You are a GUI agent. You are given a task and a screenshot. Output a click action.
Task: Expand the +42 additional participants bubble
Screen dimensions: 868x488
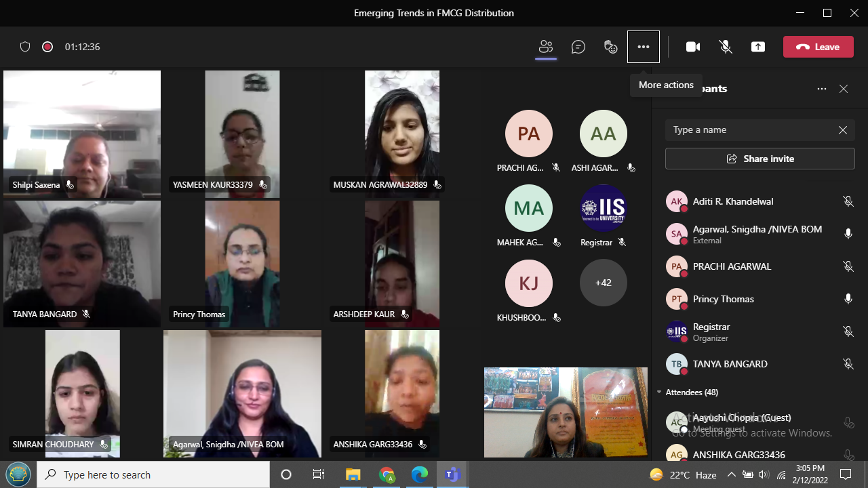pyautogui.click(x=603, y=283)
